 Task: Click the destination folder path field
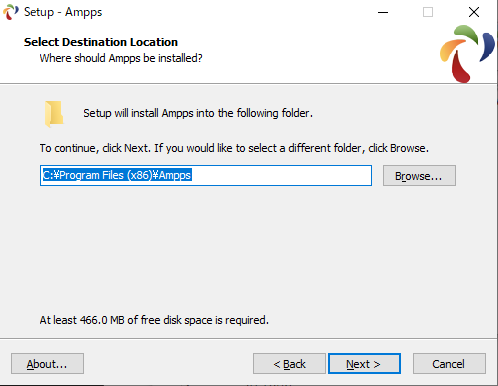tap(206, 175)
